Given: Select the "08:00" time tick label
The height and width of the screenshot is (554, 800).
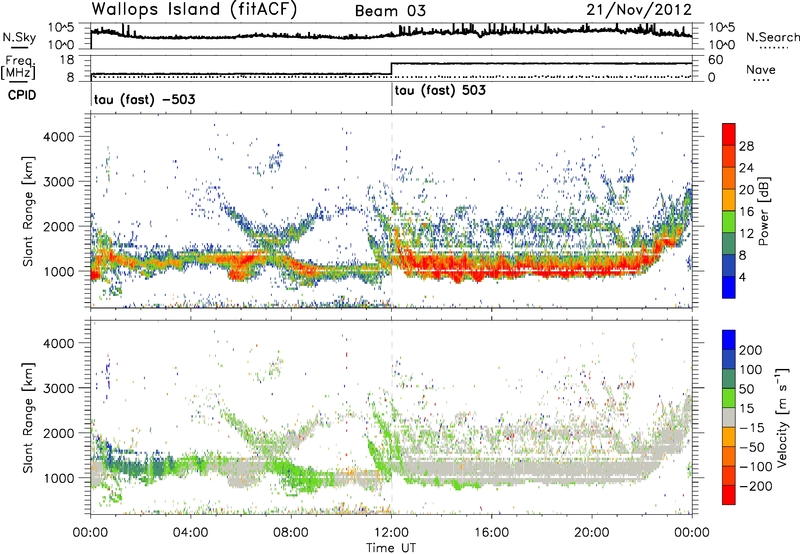Looking at the screenshot, I should (291, 533).
